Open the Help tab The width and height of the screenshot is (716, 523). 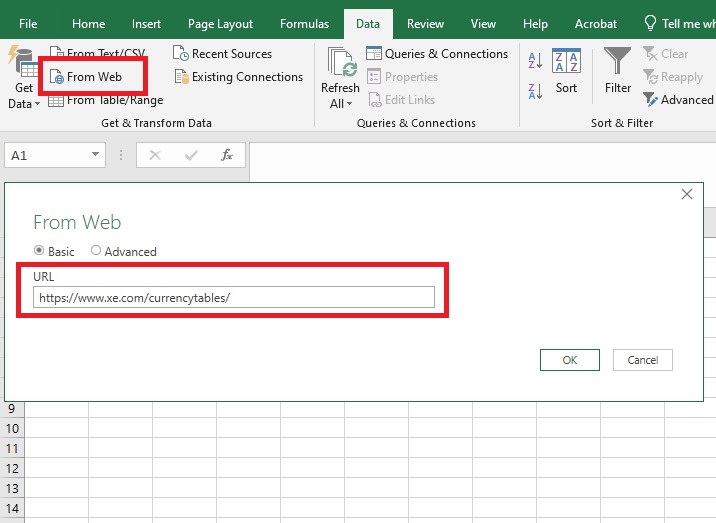[x=535, y=24]
